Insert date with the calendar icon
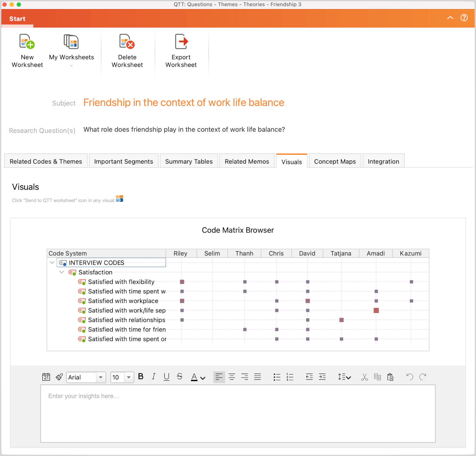This screenshot has height=456, width=476. pos(46,377)
